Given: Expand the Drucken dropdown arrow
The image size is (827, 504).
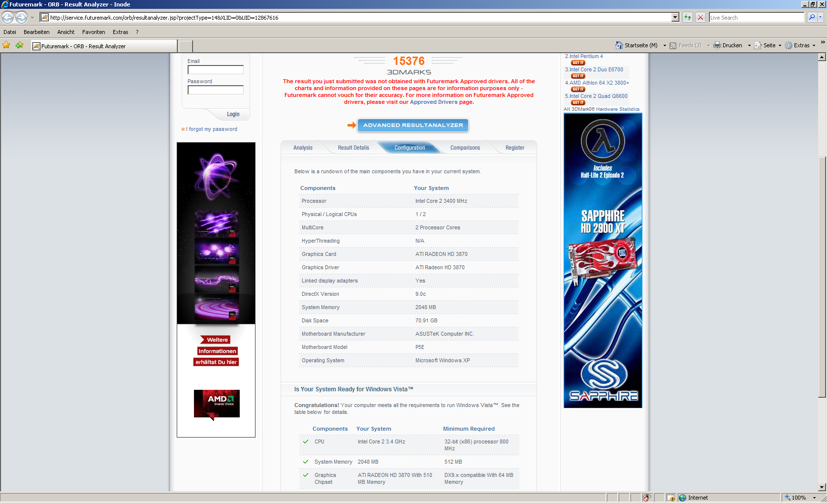Looking at the screenshot, I should 749,45.
